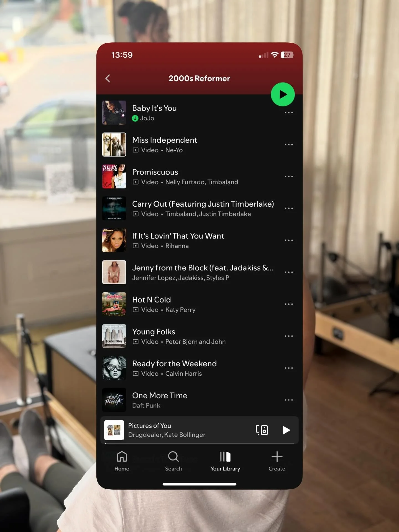
Task: Open more options for Miss Independent
Action: [289, 144]
